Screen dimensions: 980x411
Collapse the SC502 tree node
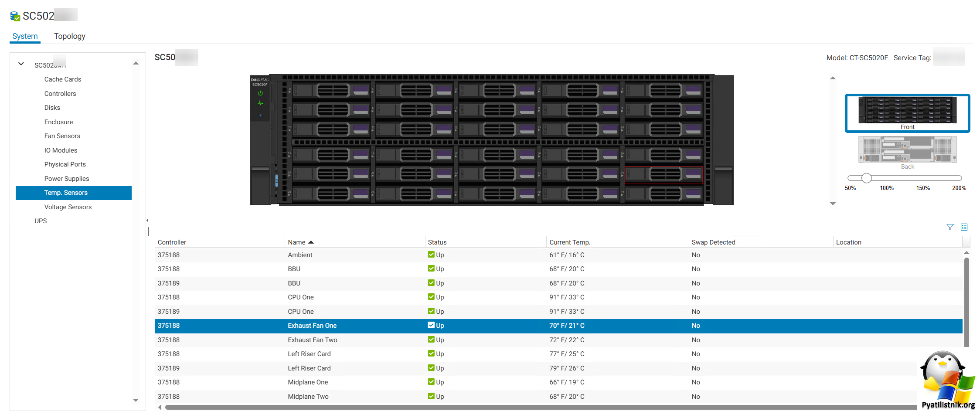pos(21,64)
